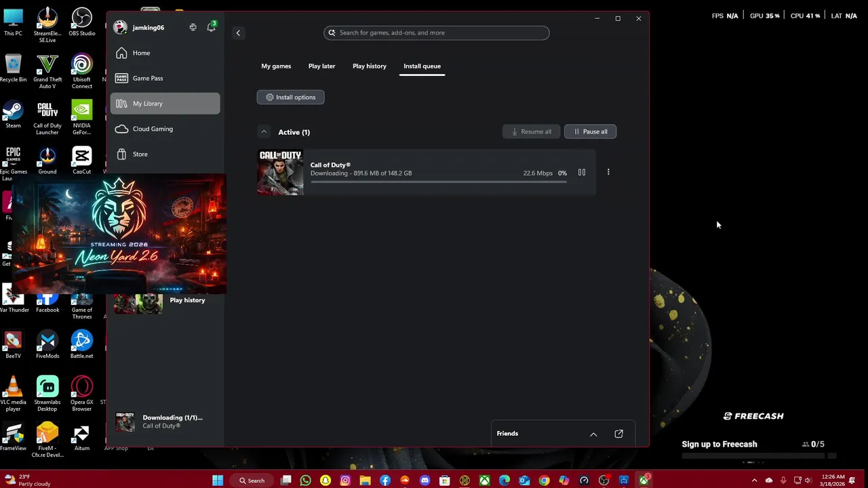Open Play history thumbnail in sidebar
The image size is (868, 488).
[138, 302]
